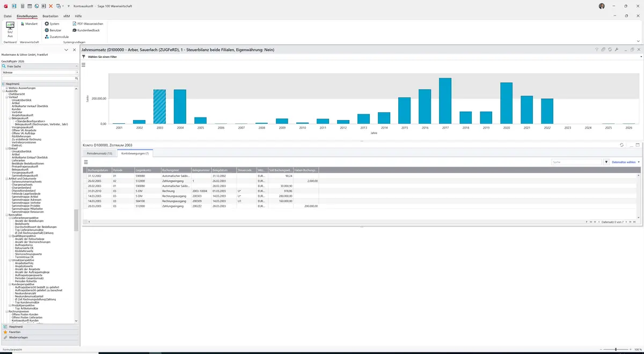Open Zusatzmodule in the ribbon
Viewport: 644px width, 354px height.
(x=56, y=37)
